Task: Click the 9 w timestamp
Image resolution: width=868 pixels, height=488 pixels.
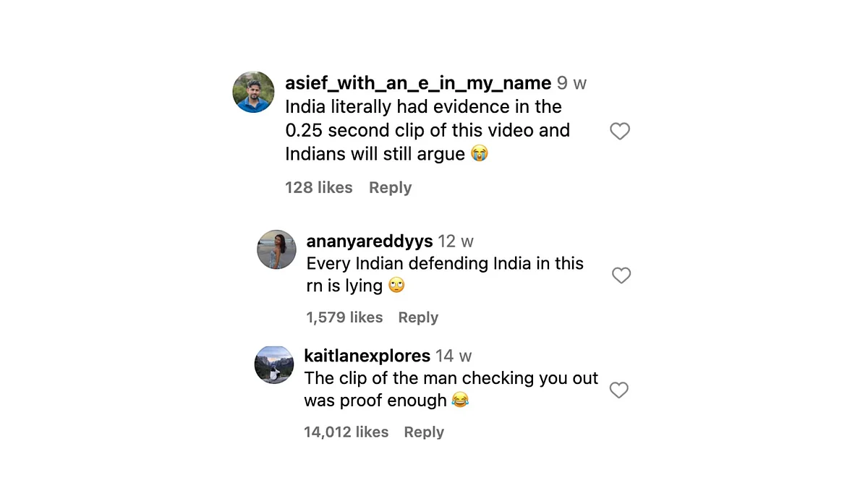Action: point(571,83)
